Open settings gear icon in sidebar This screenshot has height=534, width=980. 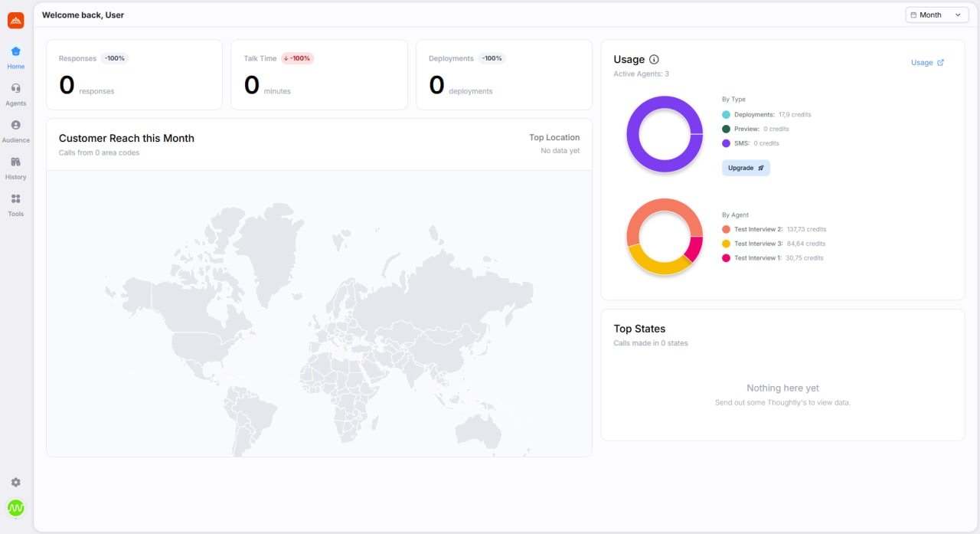coord(15,482)
